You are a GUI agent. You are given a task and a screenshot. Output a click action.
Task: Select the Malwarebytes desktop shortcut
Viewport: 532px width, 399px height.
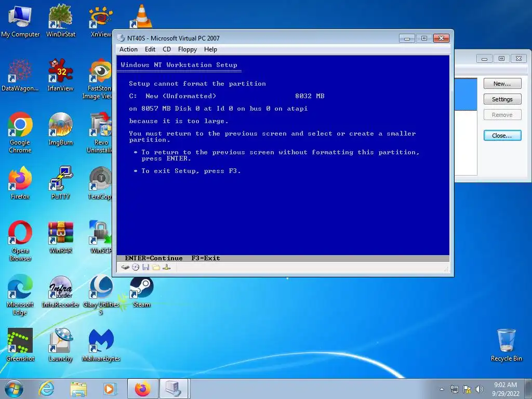pos(101,345)
